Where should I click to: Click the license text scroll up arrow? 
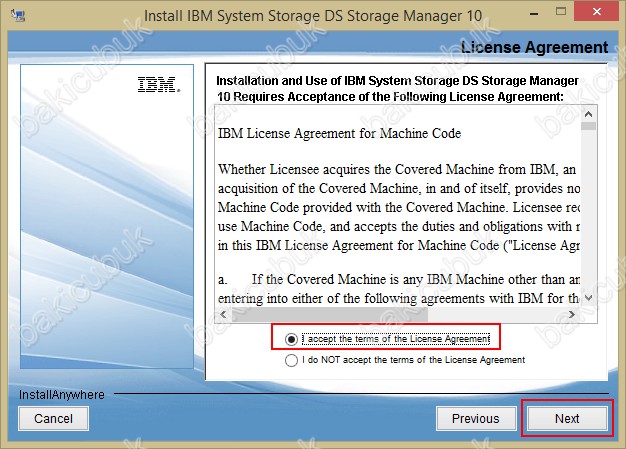coord(588,115)
